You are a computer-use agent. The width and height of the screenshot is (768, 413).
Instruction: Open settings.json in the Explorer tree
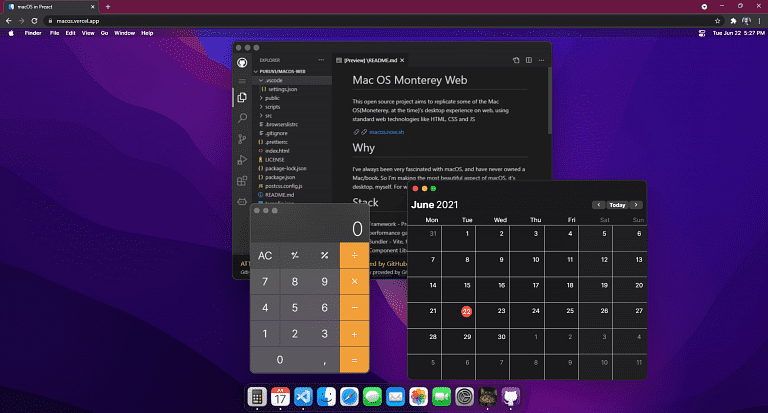[282, 89]
